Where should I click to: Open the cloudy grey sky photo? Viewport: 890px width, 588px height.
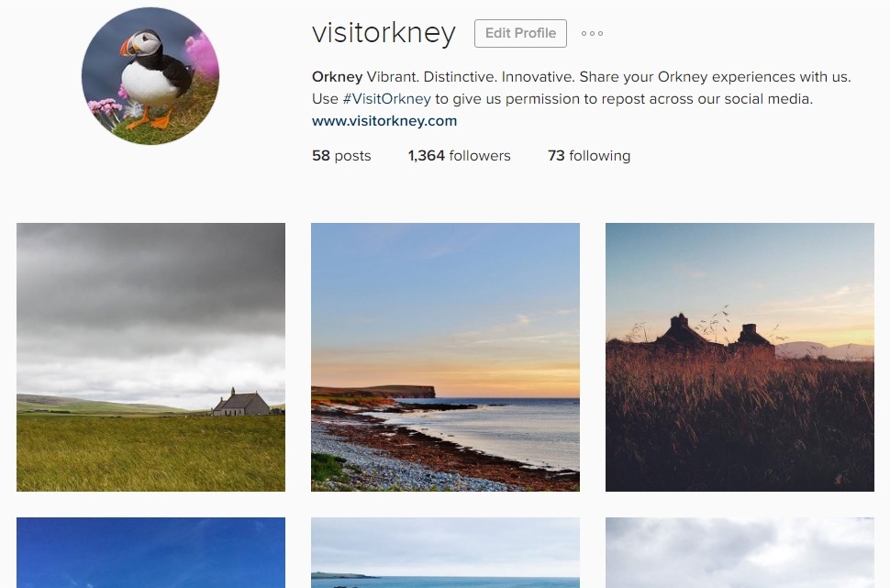click(x=740, y=553)
